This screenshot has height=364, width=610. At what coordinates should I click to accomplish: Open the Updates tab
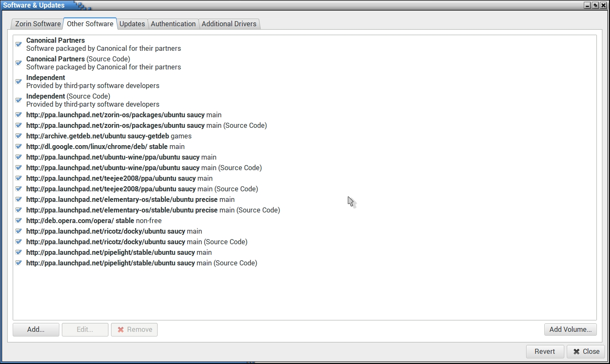(x=132, y=24)
